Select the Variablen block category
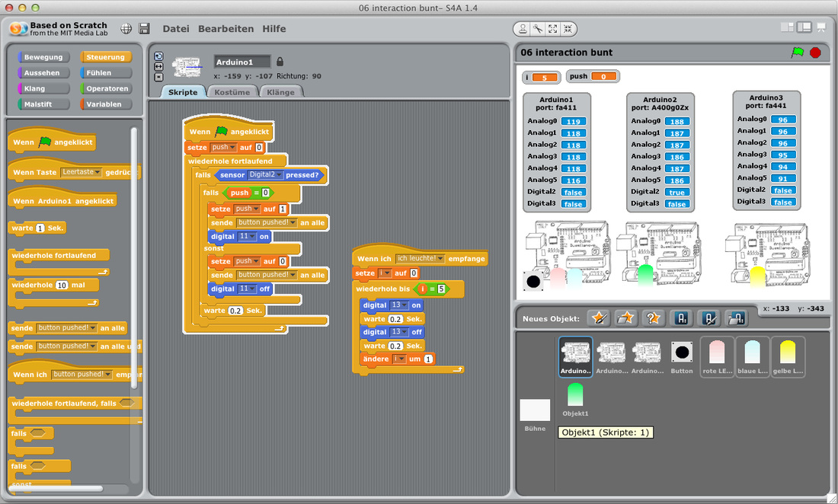 pos(105,104)
